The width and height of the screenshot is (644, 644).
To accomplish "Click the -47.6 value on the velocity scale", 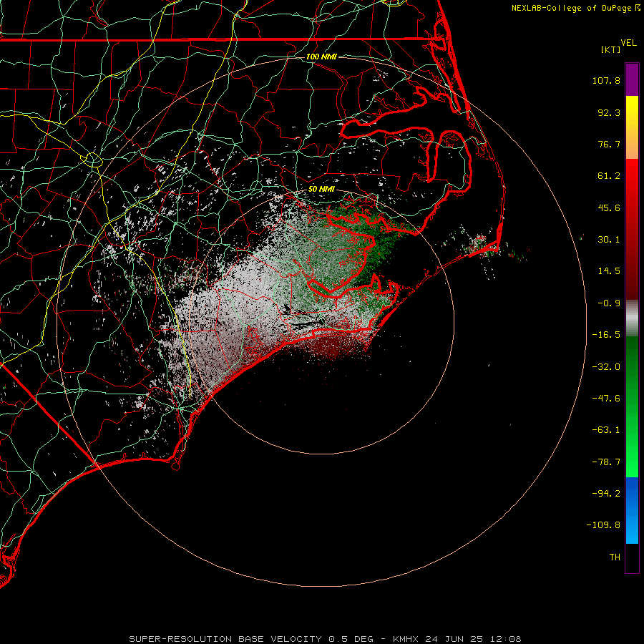I will tap(606, 399).
